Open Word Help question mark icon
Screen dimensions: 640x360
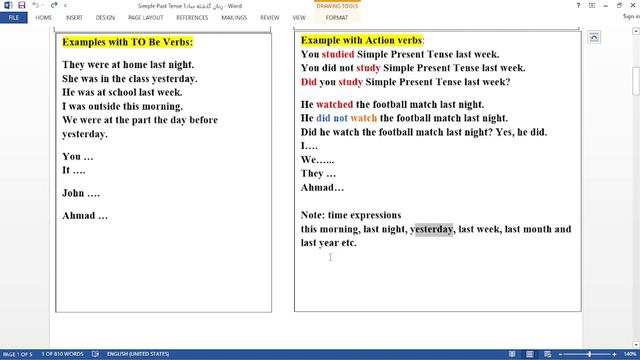[x=578, y=5]
